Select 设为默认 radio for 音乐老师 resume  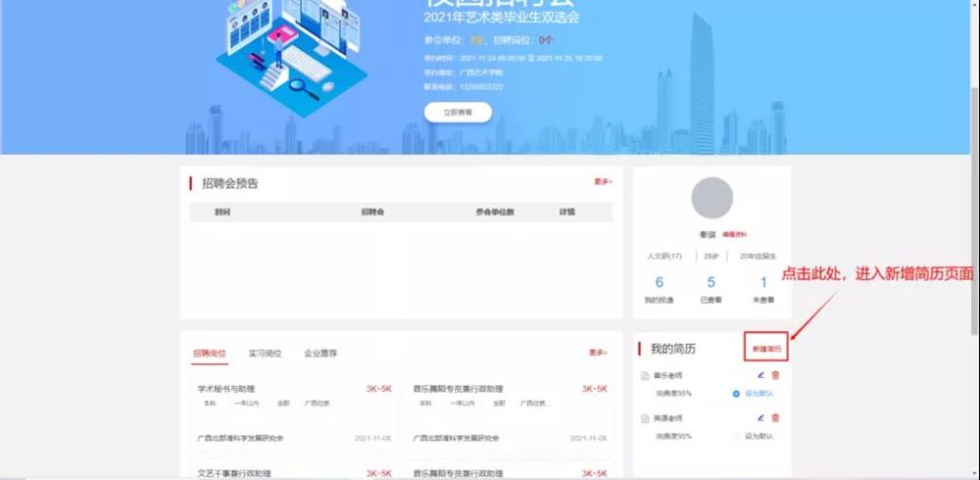pos(737,393)
